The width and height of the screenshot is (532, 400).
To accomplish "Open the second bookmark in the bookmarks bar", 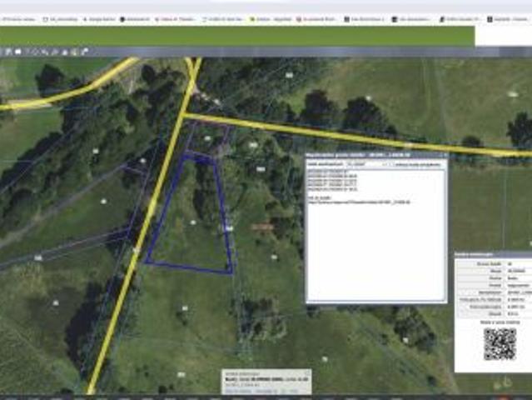I will [61, 19].
